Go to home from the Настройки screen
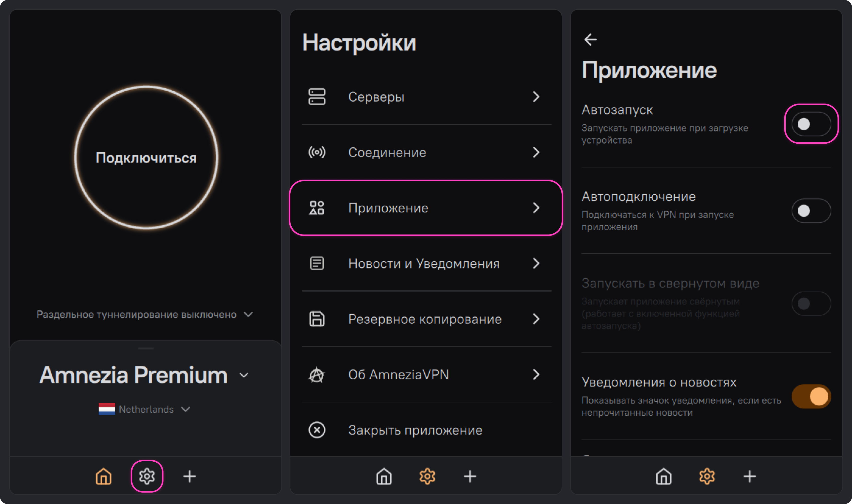 click(384, 476)
